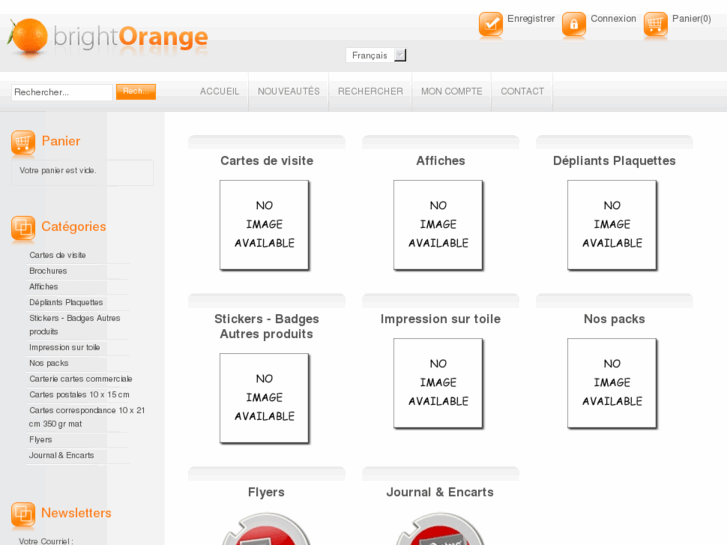Open the Affiches heading in grid
The image size is (727, 545).
440,161
